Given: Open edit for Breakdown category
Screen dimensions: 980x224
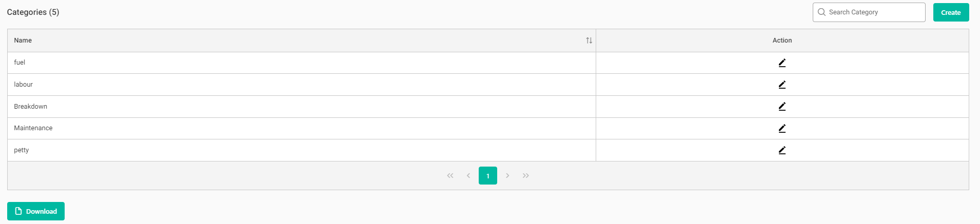Looking at the screenshot, I should (x=782, y=107).
